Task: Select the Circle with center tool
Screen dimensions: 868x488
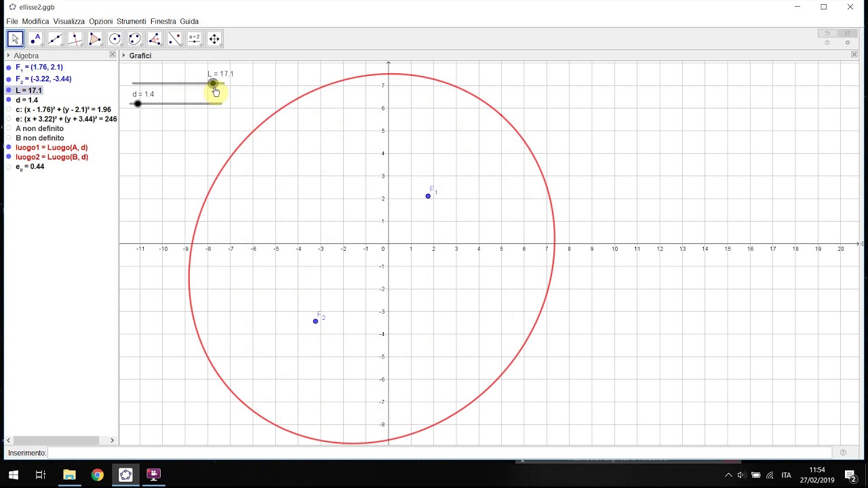Action: [115, 39]
